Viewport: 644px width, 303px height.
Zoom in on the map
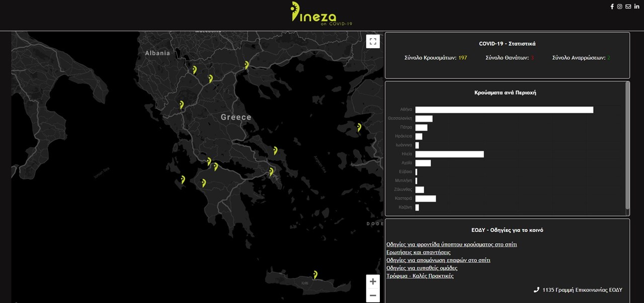(x=372, y=281)
